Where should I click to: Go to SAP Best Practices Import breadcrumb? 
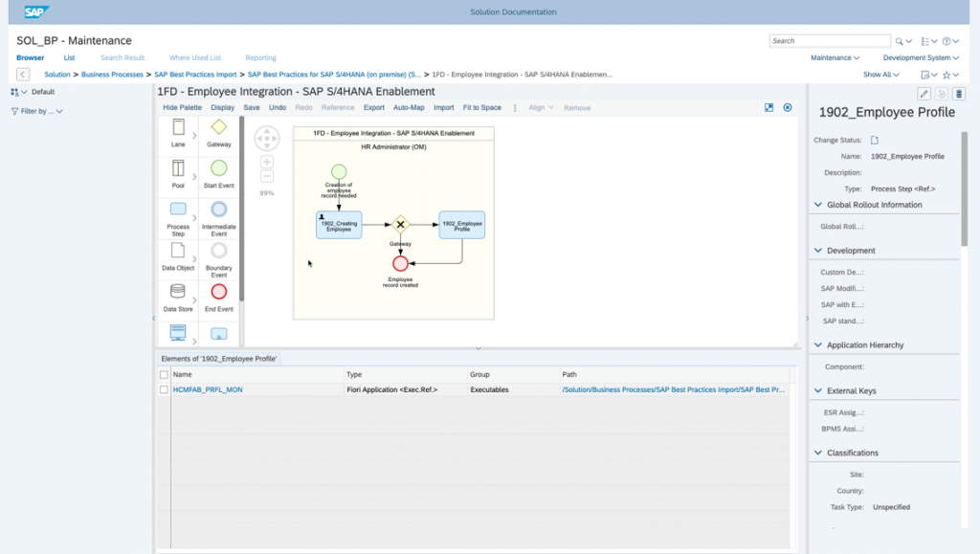coord(195,75)
